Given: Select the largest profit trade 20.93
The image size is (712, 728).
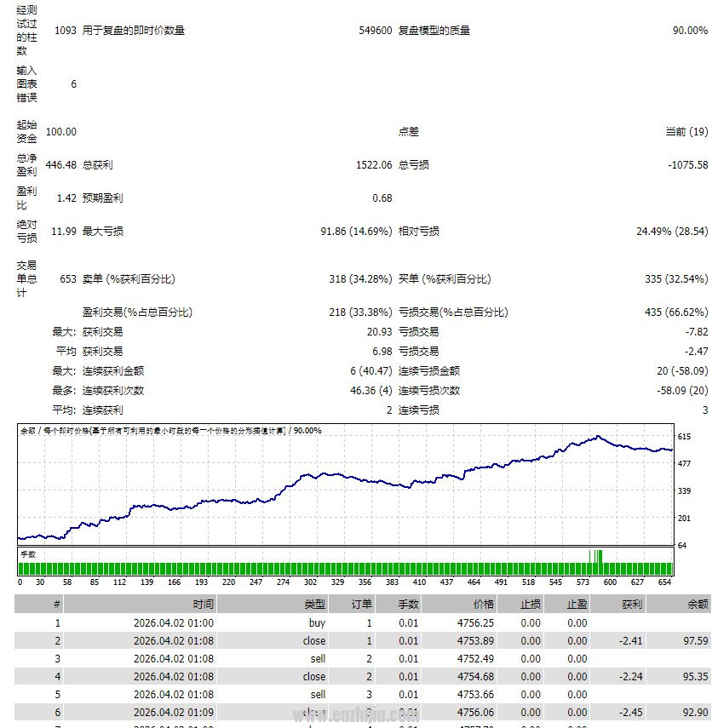Looking at the screenshot, I should [x=380, y=332].
